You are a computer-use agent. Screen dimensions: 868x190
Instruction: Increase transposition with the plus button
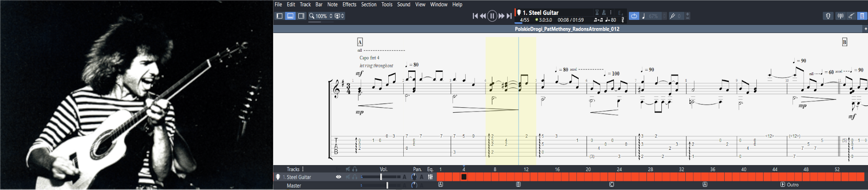point(688,14)
